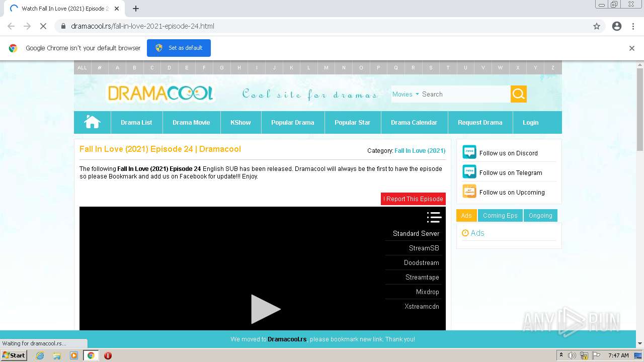Open the Telegram follow icon
Screen dimensions: 644x362
pos(469,172)
